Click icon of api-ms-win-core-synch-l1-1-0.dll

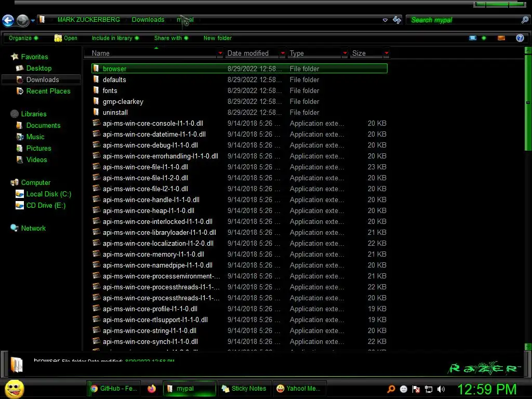[96, 341]
